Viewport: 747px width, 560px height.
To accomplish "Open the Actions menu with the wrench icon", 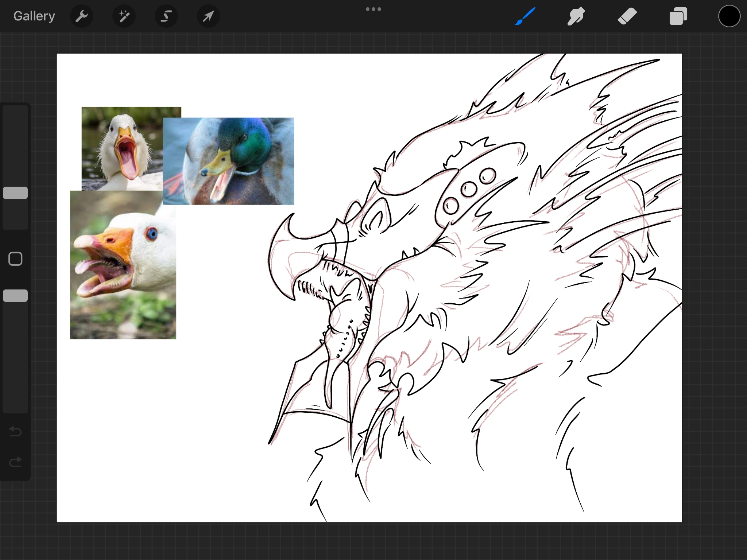I will click(82, 16).
